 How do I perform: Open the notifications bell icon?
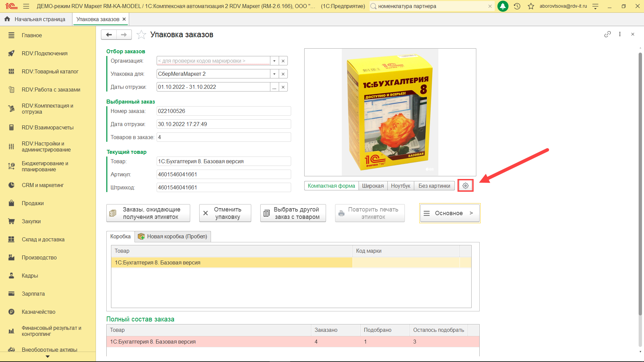(502, 6)
